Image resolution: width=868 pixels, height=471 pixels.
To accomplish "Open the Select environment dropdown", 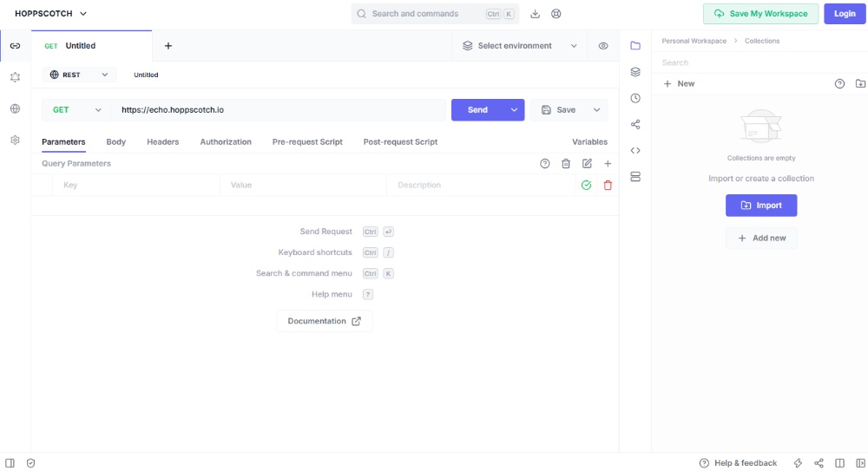I will tap(520, 46).
